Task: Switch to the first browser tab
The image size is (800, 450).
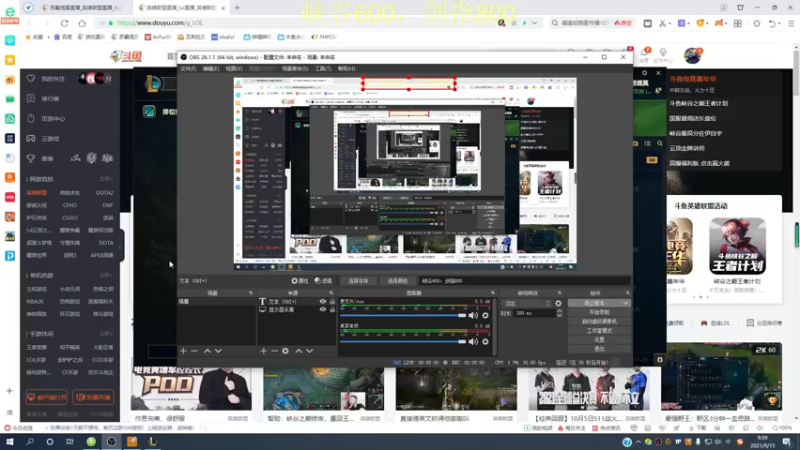Action: (82, 8)
